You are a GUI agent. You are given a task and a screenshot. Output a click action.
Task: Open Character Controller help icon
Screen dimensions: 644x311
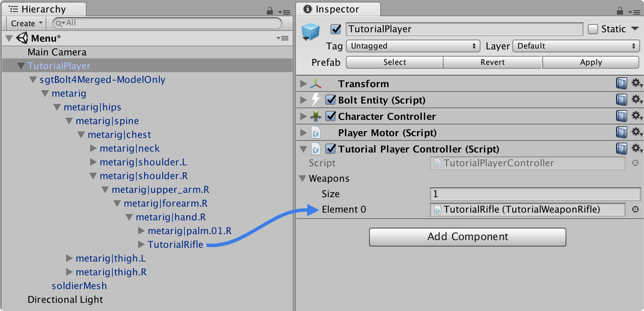point(621,116)
